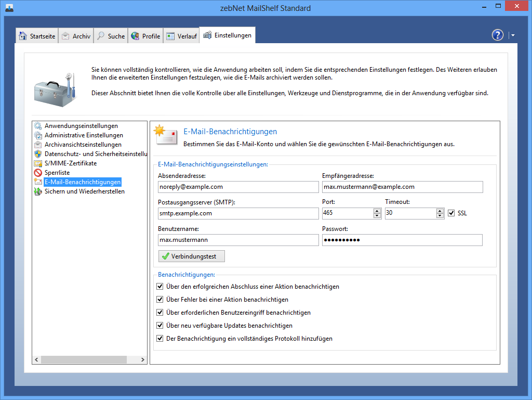Click the settings list scrollbar left arrow
The width and height of the screenshot is (532, 400).
click(37, 359)
